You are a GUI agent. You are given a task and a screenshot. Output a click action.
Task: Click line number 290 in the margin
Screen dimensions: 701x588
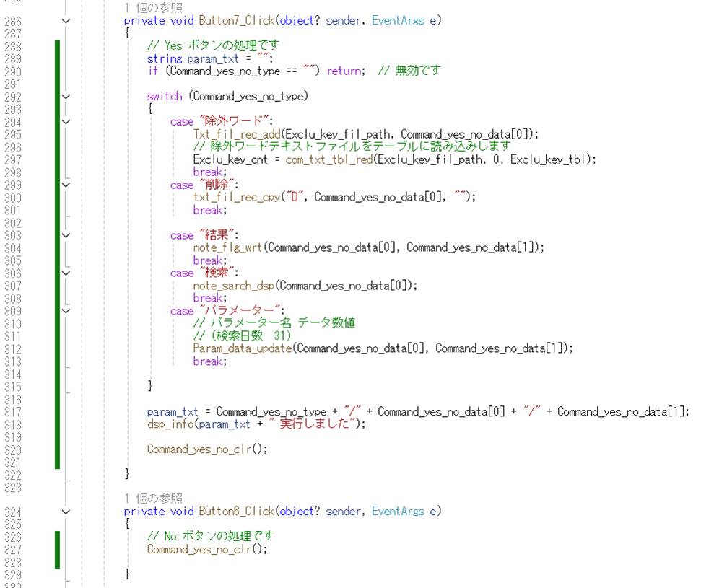point(13,71)
